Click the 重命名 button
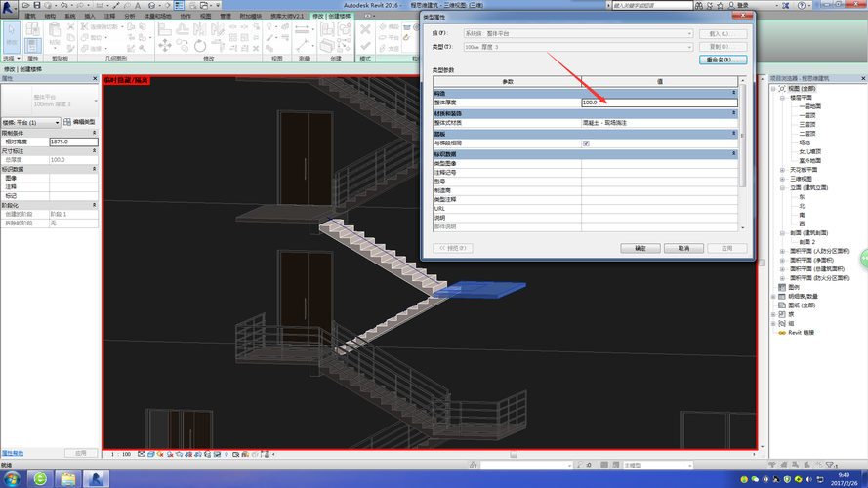868x488 pixels. pos(723,60)
